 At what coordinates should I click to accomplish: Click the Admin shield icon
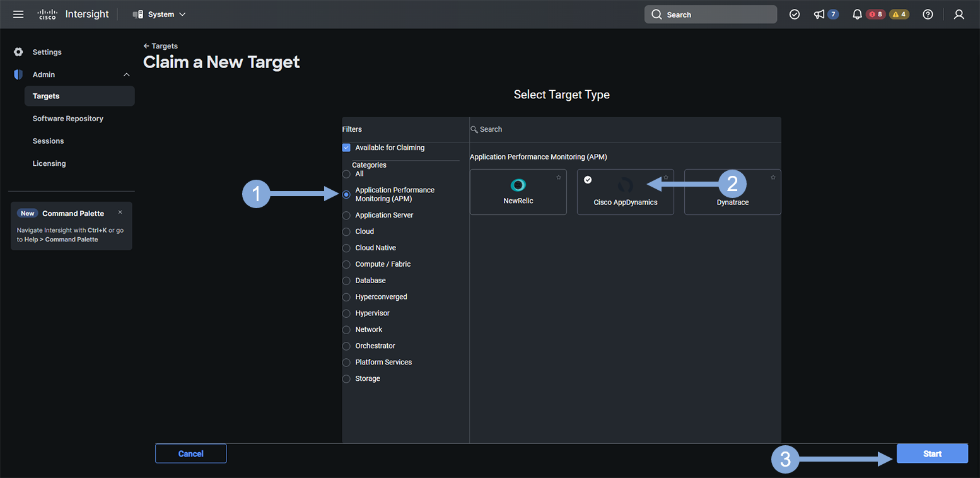(18, 74)
